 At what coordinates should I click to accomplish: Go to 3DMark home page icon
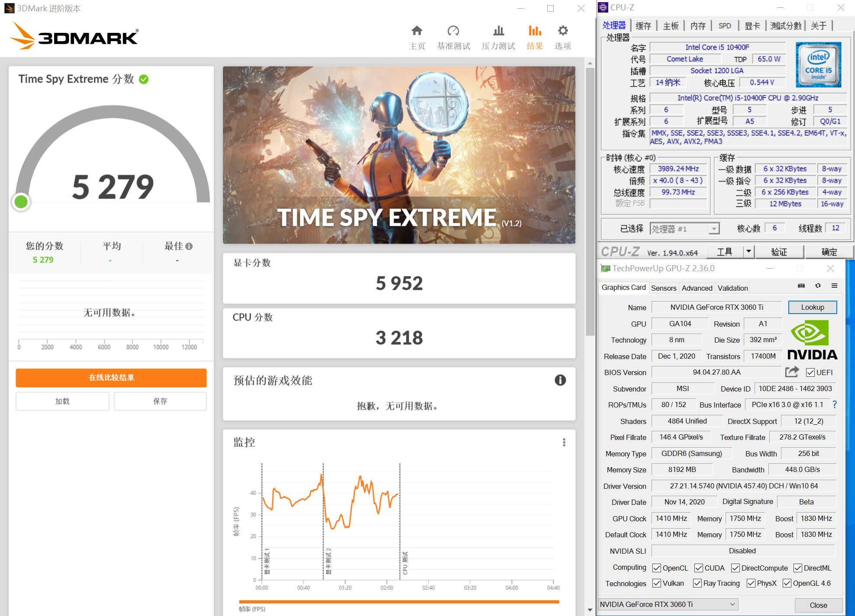[x=416, y=31]
